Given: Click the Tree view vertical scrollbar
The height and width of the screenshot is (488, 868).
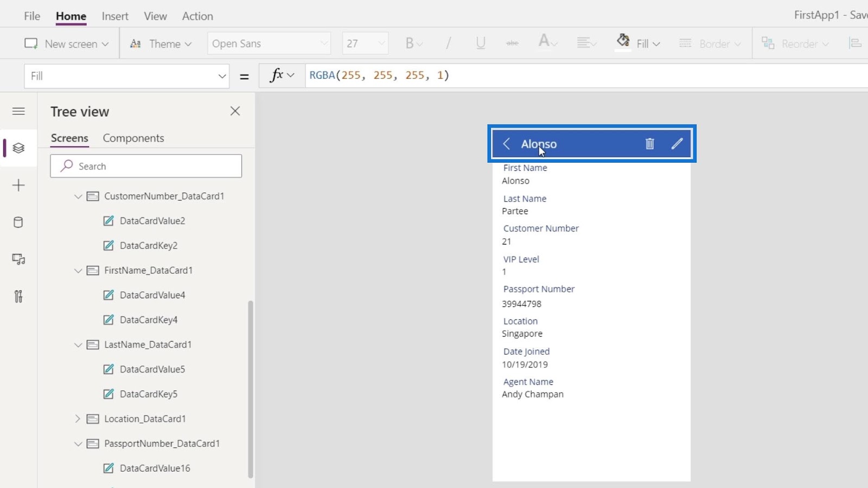Looking at the screenshot, I should coord(251,389).
